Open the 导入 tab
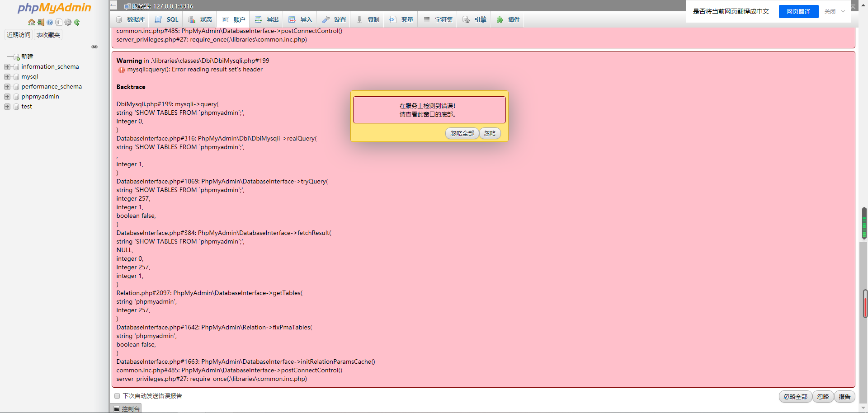868x413 pixels. (300, 19)
